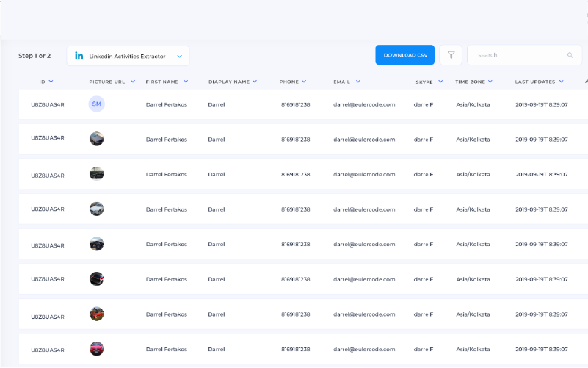Screen dimensions: 588x368
Task: Click the SM initials avatar in first row
Action: pos(96,104)
